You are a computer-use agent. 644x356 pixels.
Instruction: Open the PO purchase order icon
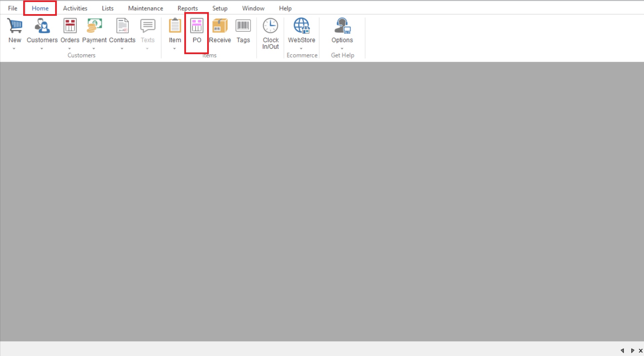[x=197, y=26]
